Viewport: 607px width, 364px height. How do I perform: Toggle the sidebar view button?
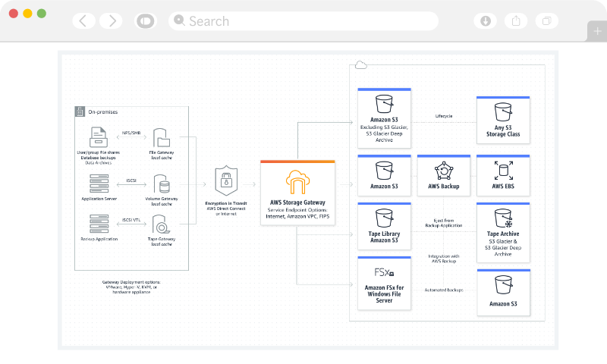(144, 20)
